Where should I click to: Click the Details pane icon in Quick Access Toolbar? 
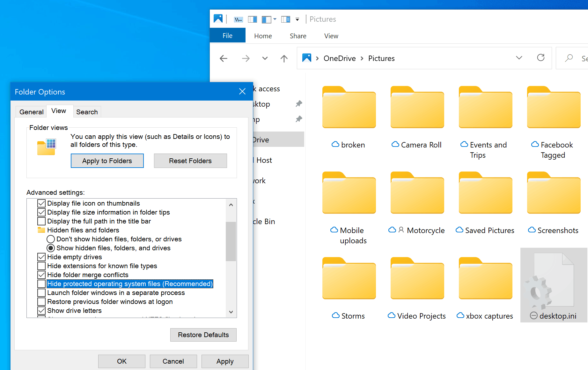coord(285,19)
